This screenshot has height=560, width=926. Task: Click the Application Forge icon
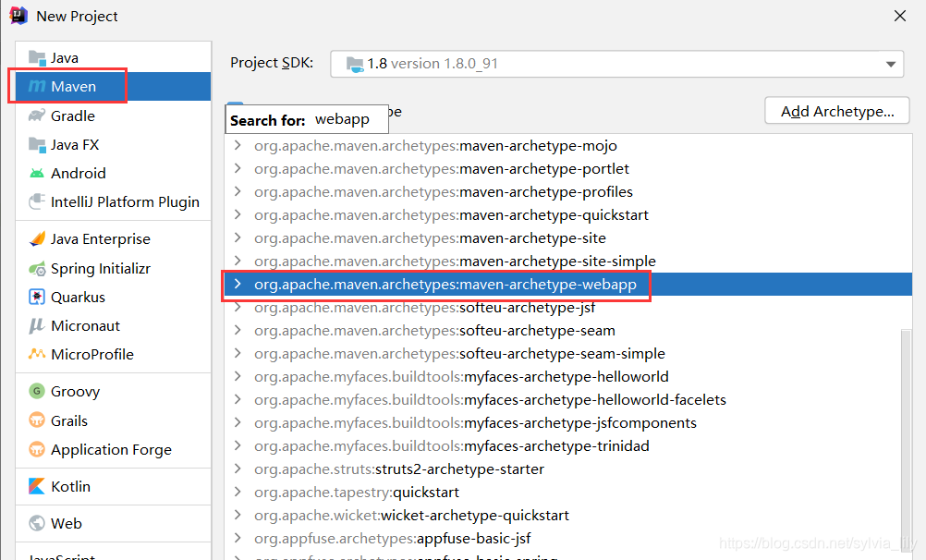click(37, 449)
